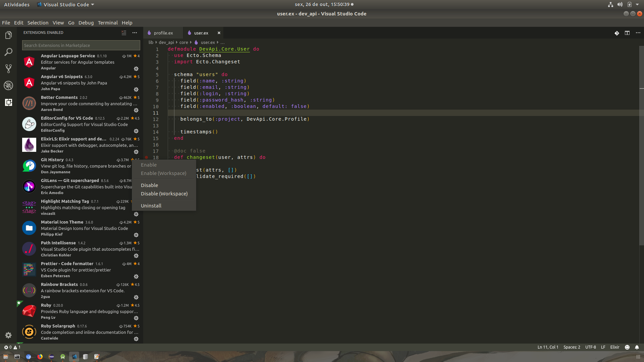Select Disable (Workspace) in the context menu

point(164,193)
